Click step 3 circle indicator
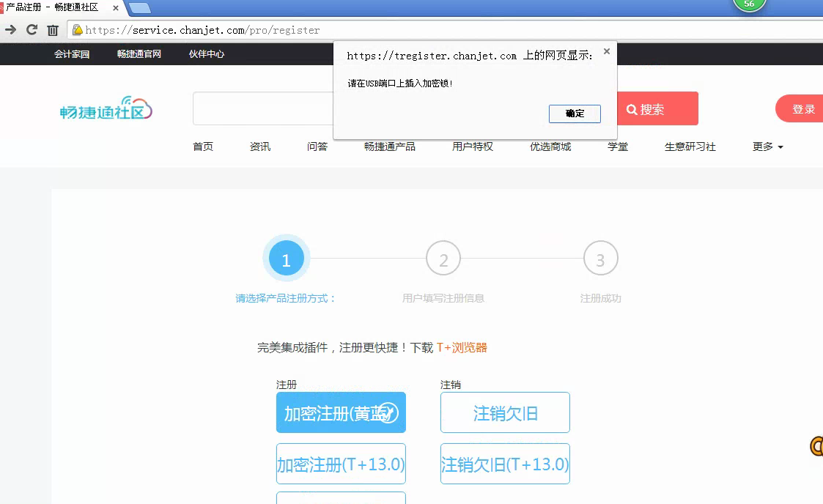Screen dimensions: 823x504 click(x=600, y=259)
